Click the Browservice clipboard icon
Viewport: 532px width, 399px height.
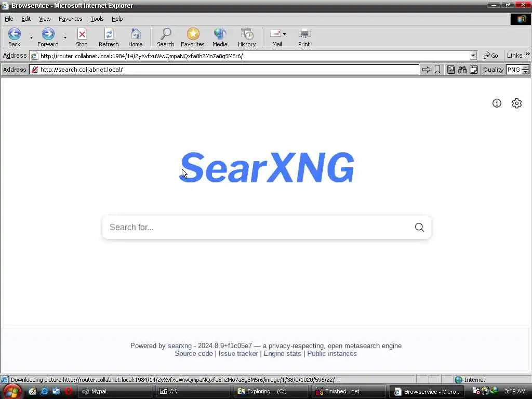point(474,70)
